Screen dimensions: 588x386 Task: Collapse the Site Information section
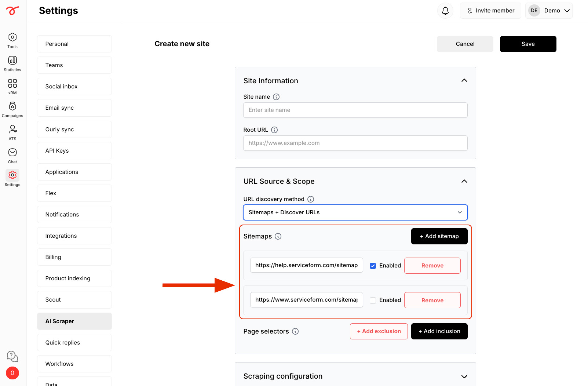tap(464, 80)
